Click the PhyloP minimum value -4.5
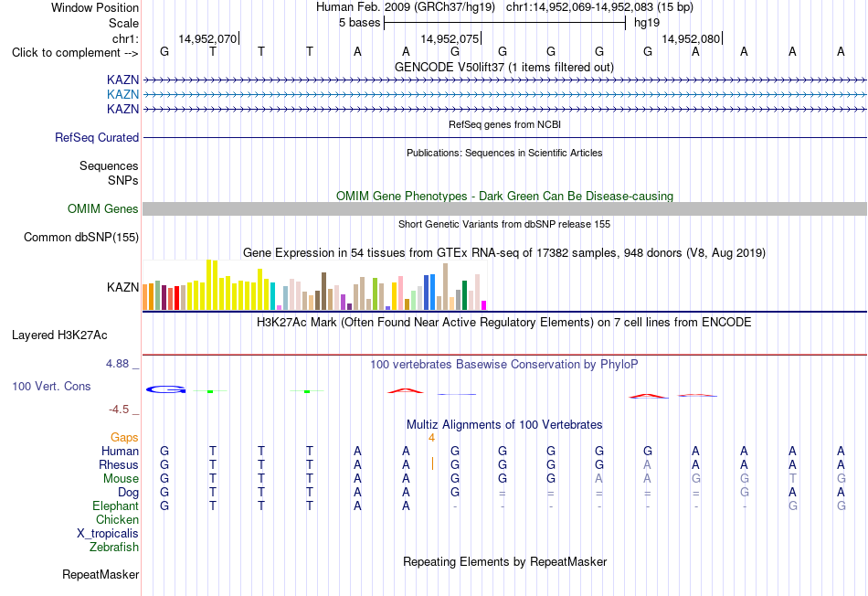Image resolution: width=868 pixels, height=596 pixels. tap(119, 410)
